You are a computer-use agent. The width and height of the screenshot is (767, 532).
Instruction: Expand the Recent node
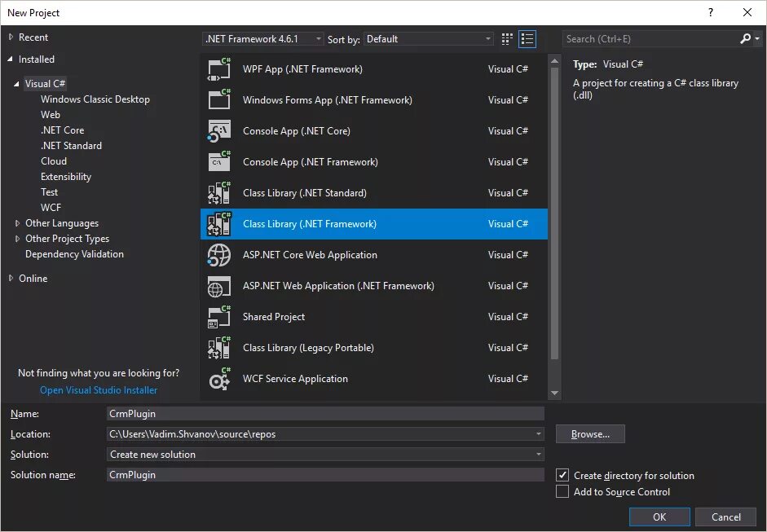[x=11, y=37]
